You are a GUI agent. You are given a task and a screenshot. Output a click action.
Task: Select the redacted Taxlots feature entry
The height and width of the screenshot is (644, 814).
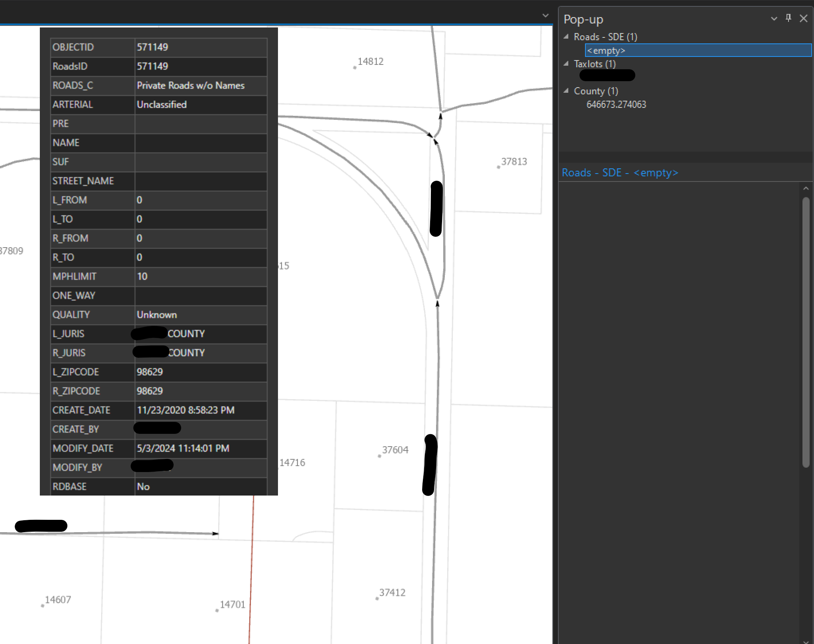(x=607, y=75)
